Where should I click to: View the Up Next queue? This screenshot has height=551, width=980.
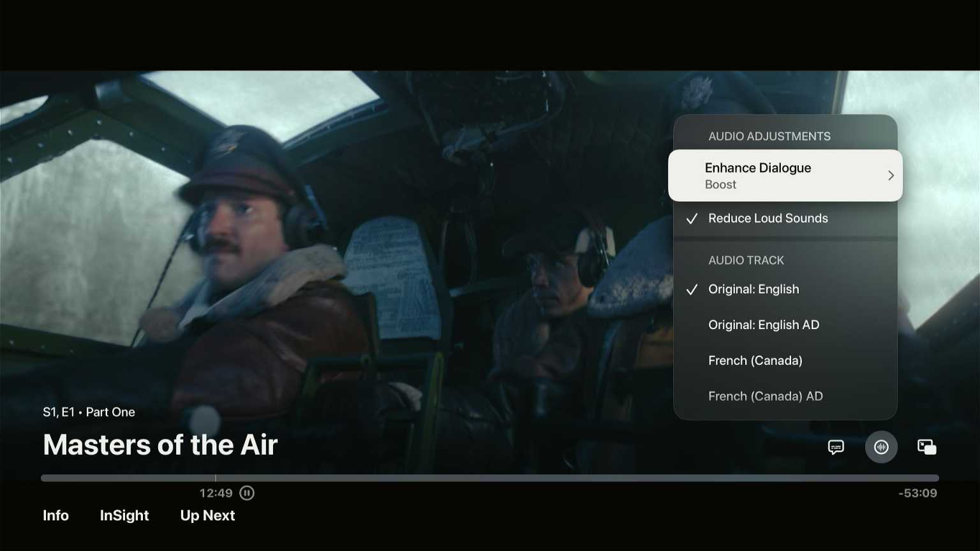(x=207, y=515)
